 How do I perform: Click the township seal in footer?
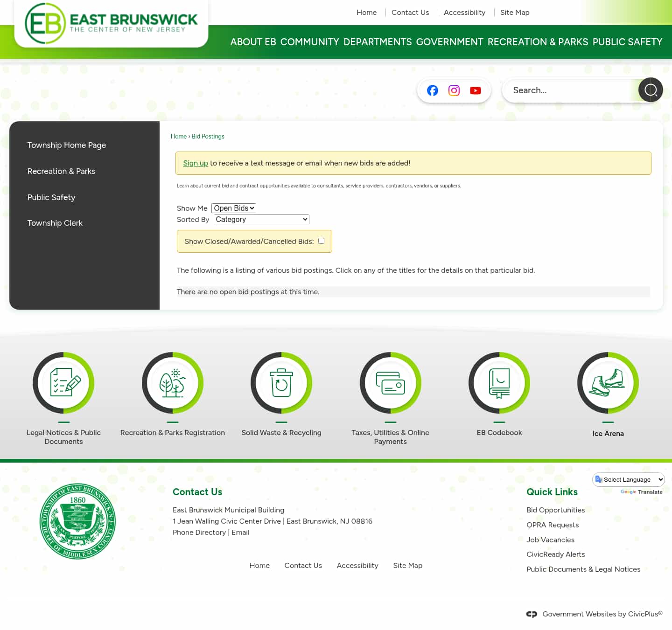coord(77,521)
